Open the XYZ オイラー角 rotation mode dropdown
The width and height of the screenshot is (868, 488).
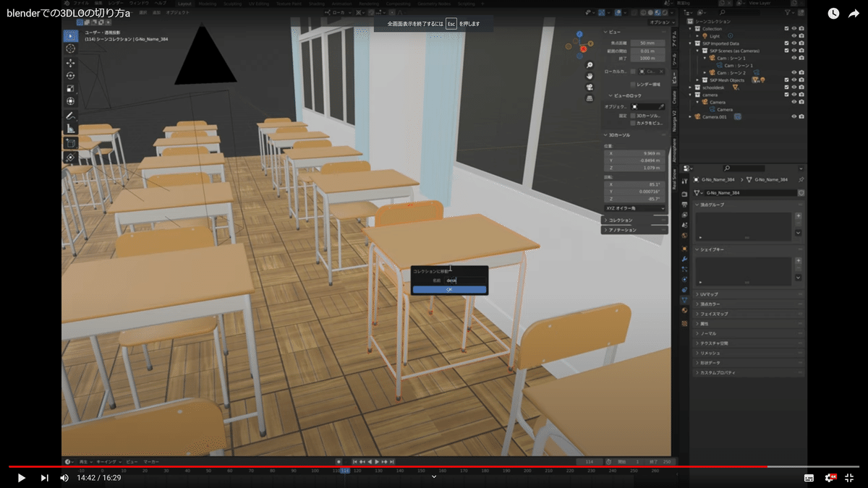coord(635,208)
